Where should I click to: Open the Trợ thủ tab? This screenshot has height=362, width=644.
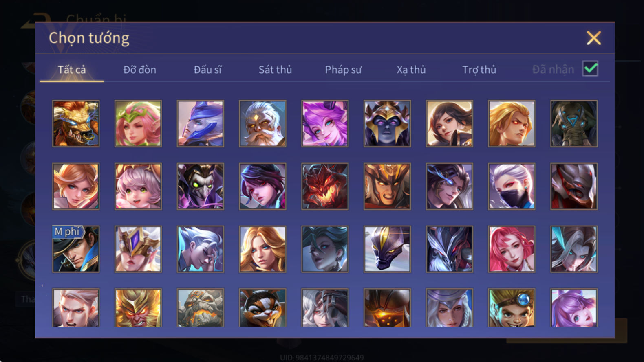[x=479, y=70]
